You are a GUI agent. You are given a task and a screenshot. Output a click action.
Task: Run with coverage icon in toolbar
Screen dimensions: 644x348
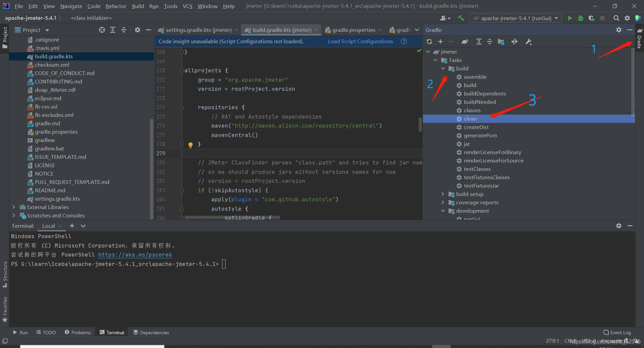[x=591, y=18]
